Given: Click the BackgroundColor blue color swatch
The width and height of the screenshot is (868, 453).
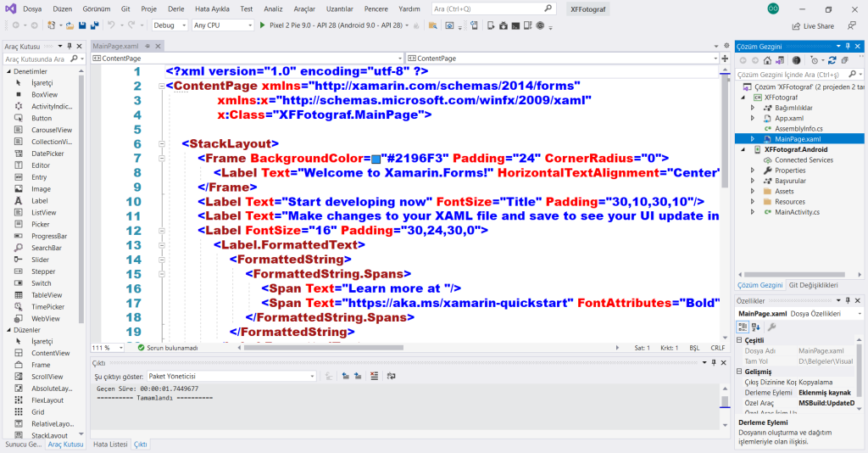Looking at the screenshot, I should tap(376, 159).
